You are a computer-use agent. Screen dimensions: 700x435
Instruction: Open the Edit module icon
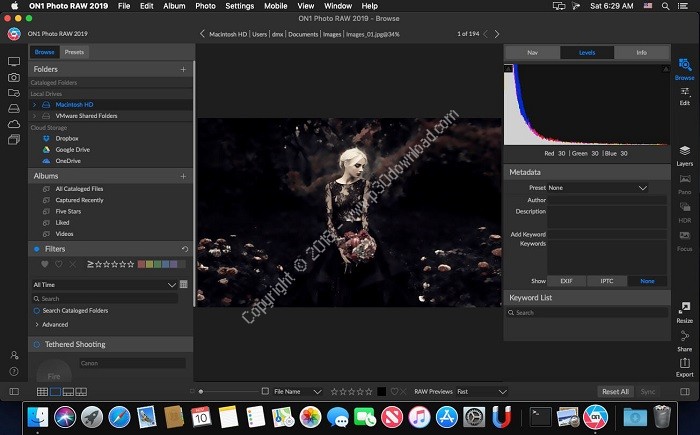(685, 91)
